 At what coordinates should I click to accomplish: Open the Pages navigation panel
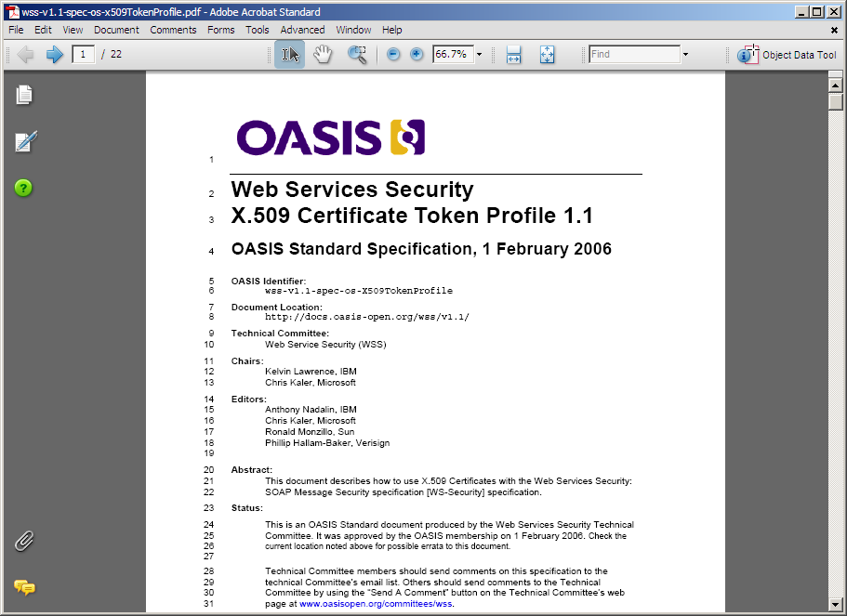(24, 95)
